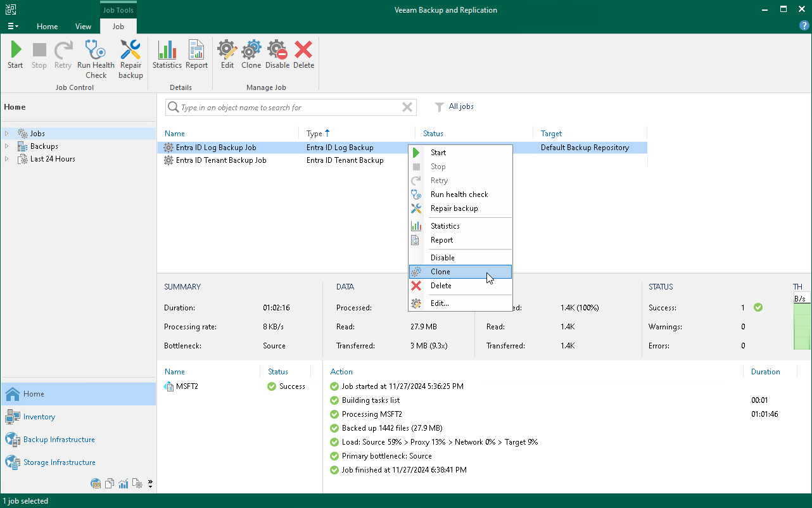Click the "Processing MSFT2" action entry
The width and height of the screenshot is (812, 508).
coord(372,414)
